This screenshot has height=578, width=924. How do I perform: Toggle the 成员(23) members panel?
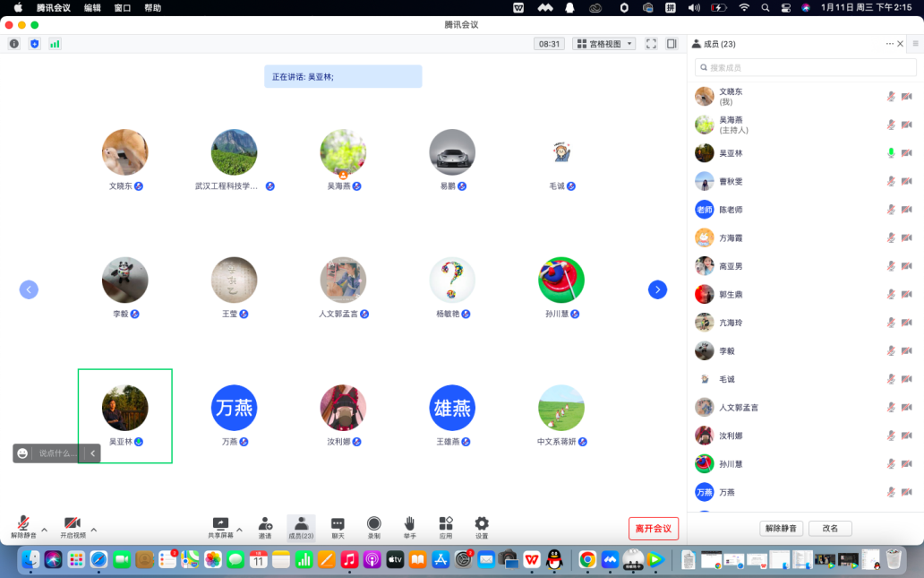point(301,526)
